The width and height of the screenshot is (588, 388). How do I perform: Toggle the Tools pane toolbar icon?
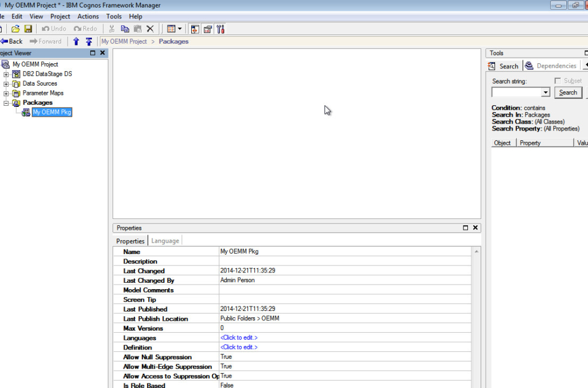220,29
